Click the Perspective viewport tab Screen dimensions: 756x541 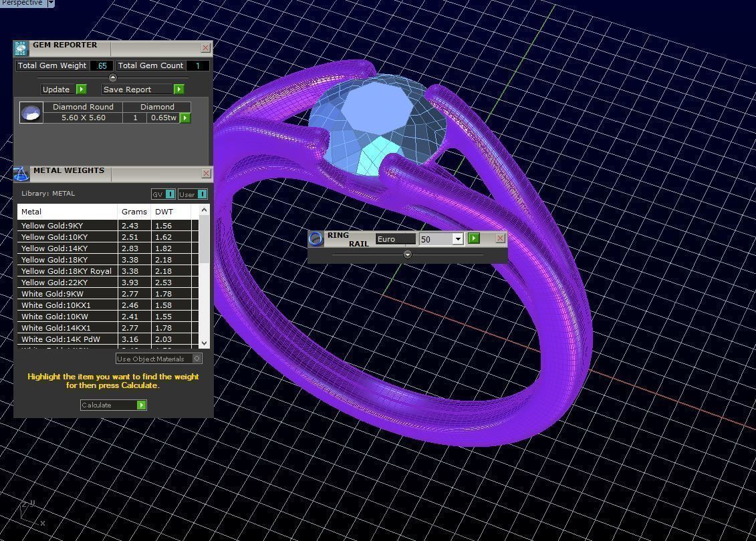(22, 3)
